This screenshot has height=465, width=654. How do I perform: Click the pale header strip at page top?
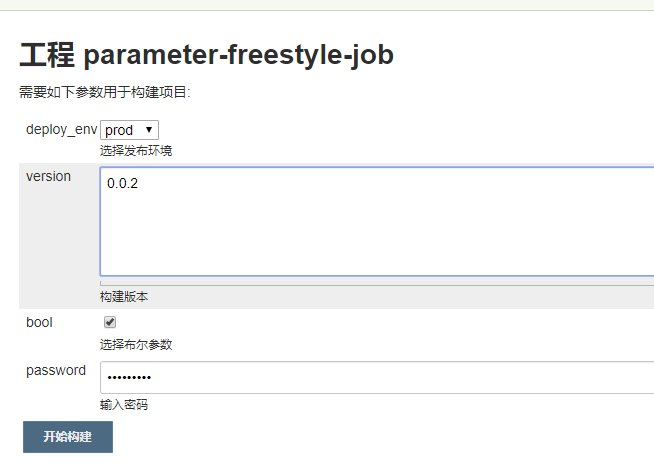[x=327, y=5]
